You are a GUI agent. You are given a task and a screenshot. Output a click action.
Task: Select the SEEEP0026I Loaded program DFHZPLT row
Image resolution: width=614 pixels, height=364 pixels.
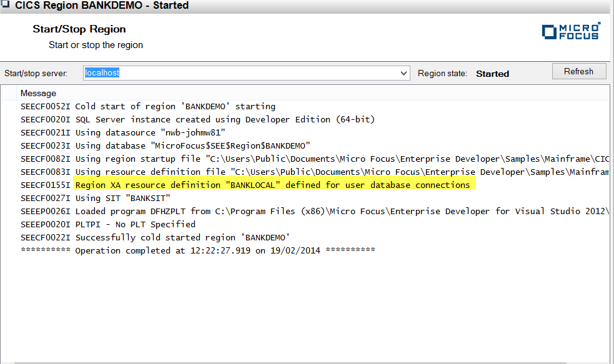(x=312, y=211)
